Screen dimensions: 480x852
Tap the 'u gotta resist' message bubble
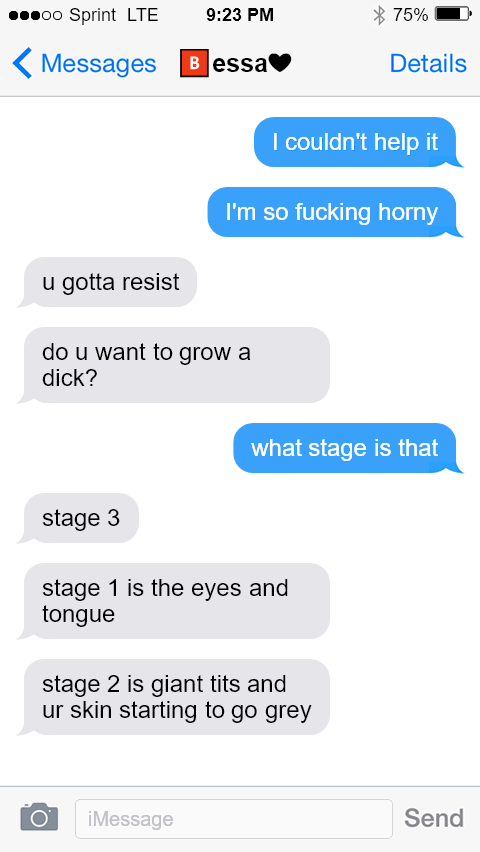(x=107, y=282)
